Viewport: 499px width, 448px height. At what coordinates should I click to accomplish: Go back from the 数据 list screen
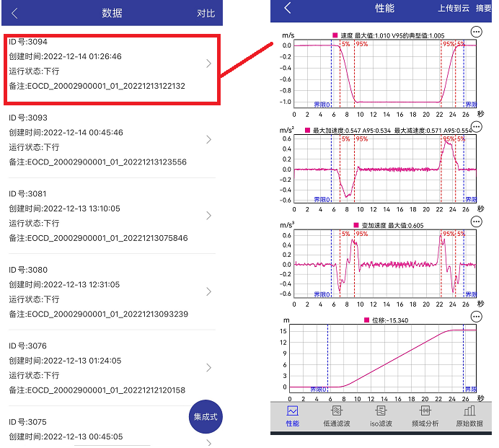coord(14,14)
